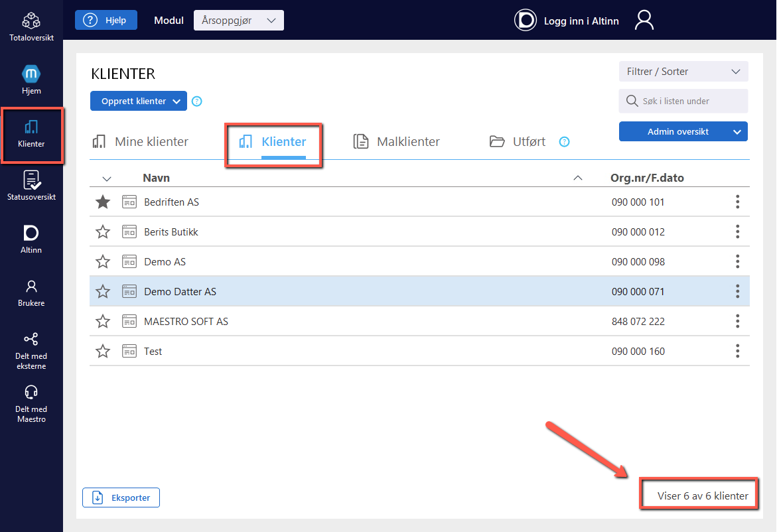Click org number 090 000 101
This screenshot has width=777, height=532.
click(638, 202)
